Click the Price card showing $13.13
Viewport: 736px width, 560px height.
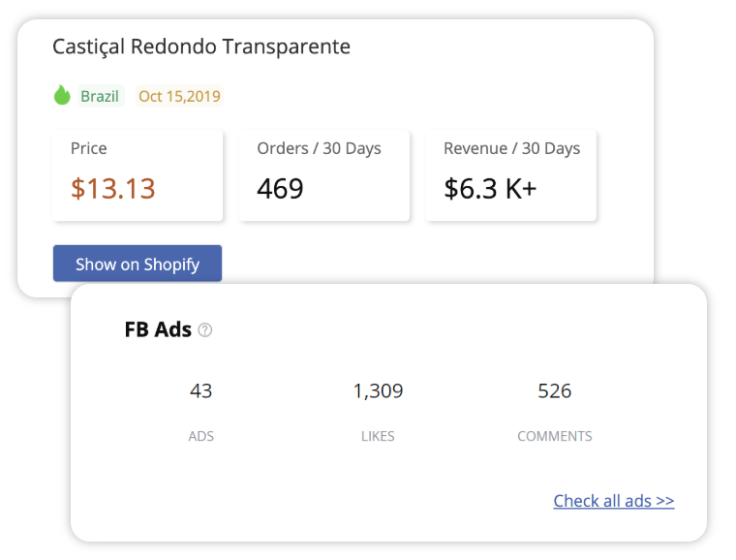138,175
